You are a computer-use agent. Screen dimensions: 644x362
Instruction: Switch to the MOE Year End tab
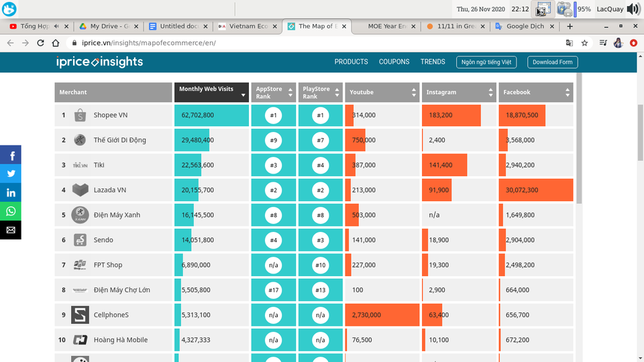pos(386,26)
